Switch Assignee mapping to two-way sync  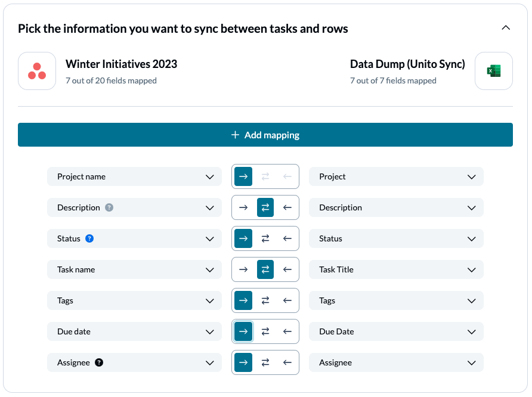(265, 362)
